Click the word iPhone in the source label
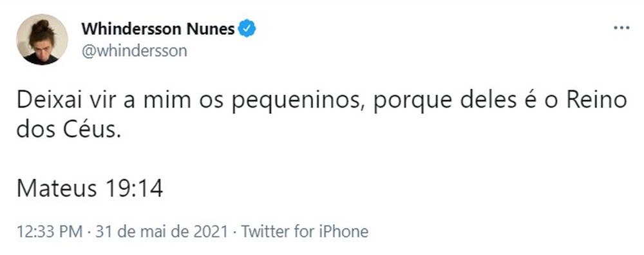The height and width of the screenshot is (255, 644). click(x=343, y=232)
